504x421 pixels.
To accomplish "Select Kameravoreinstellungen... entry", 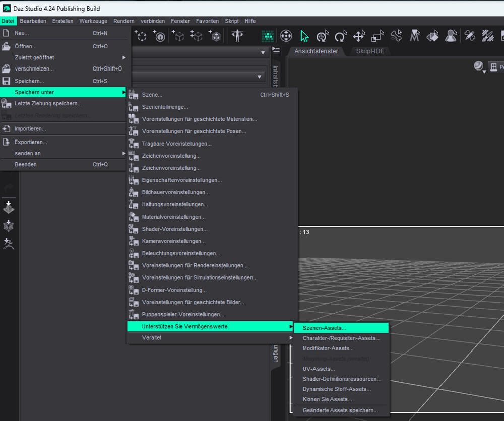I will click(210, 241).
